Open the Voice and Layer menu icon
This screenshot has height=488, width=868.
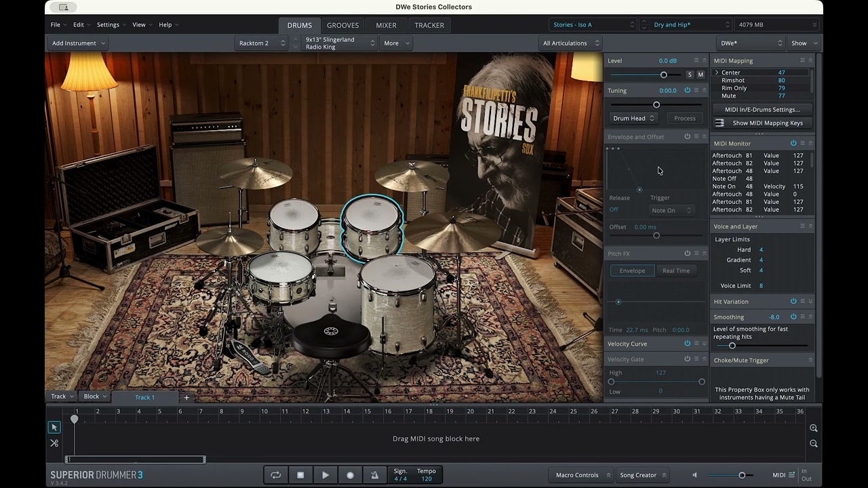(x=802, y=226)
